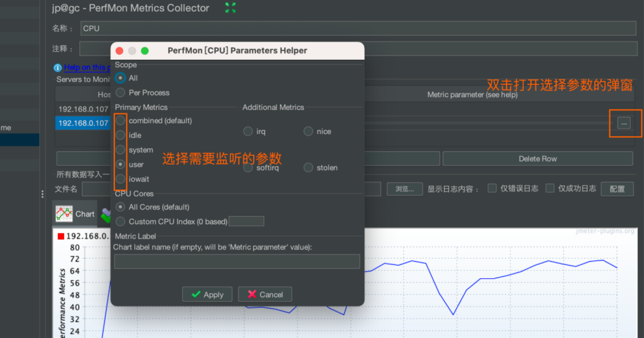Screen dimensions: 644x338
Task: Choose the system metric radio button
Action: point(120,150)
